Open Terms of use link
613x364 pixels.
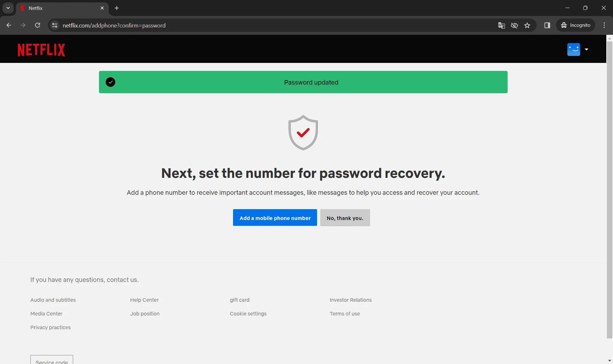[344, 314]
